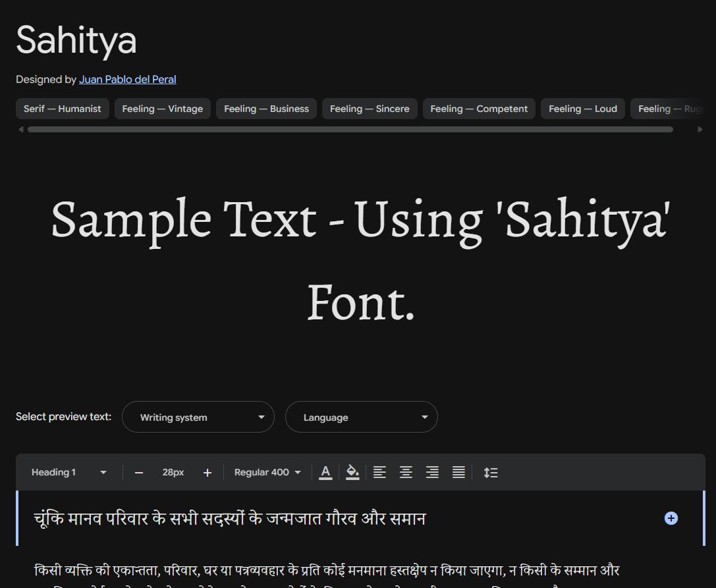Increase font size with plus button

(207, 473)
